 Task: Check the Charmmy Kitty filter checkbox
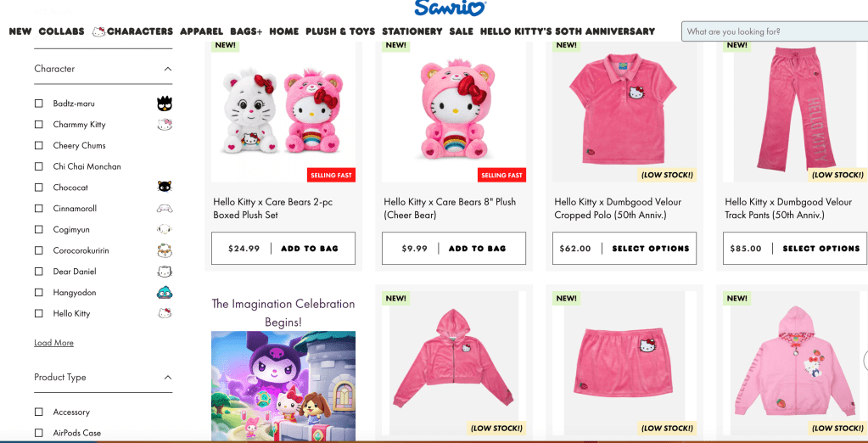point(39,125)
